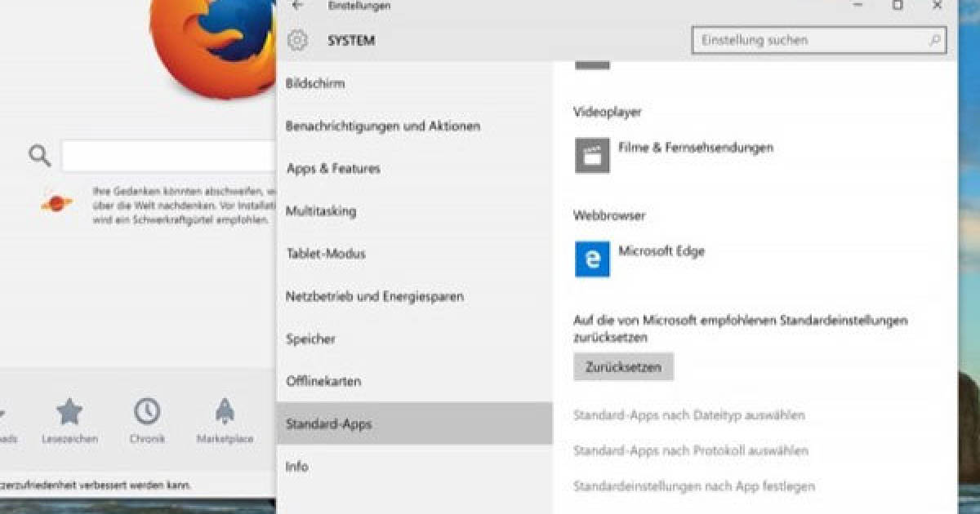Click the Saturn planet icon beside the notice
The image size is (980, 514).
56,202
